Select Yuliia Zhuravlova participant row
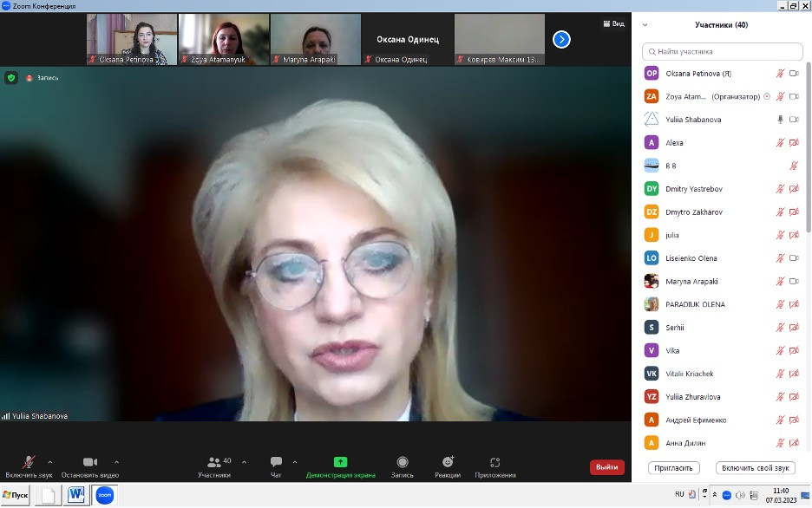 [x=723, y=397]
